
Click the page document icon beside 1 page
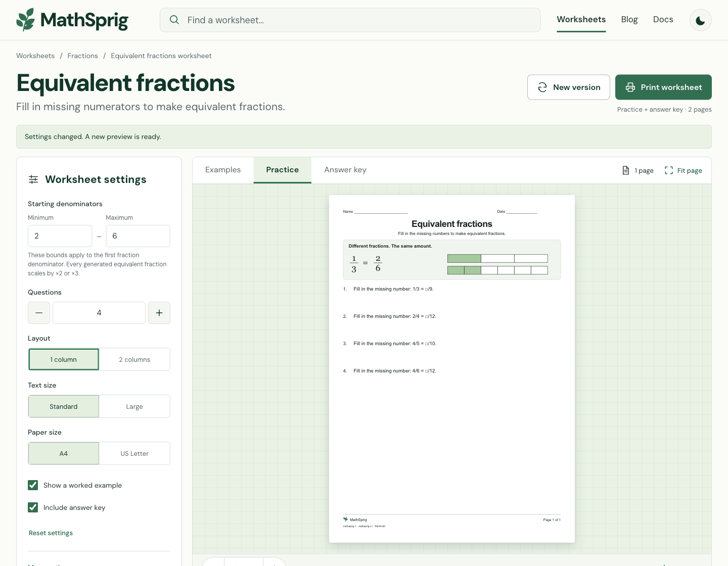(x=626, y=170)
